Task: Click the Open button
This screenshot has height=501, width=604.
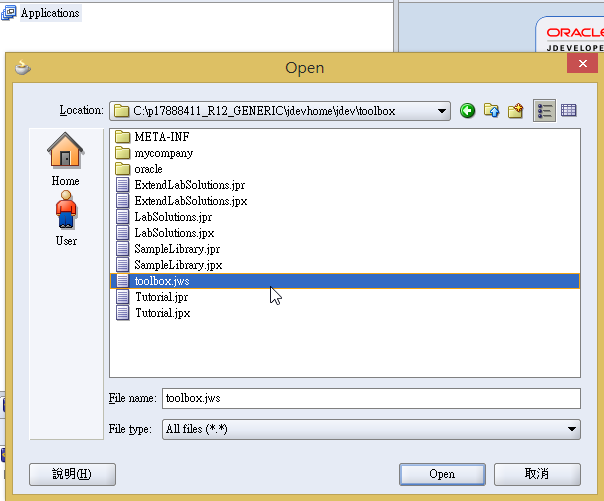Action: [x=442, y=474]
